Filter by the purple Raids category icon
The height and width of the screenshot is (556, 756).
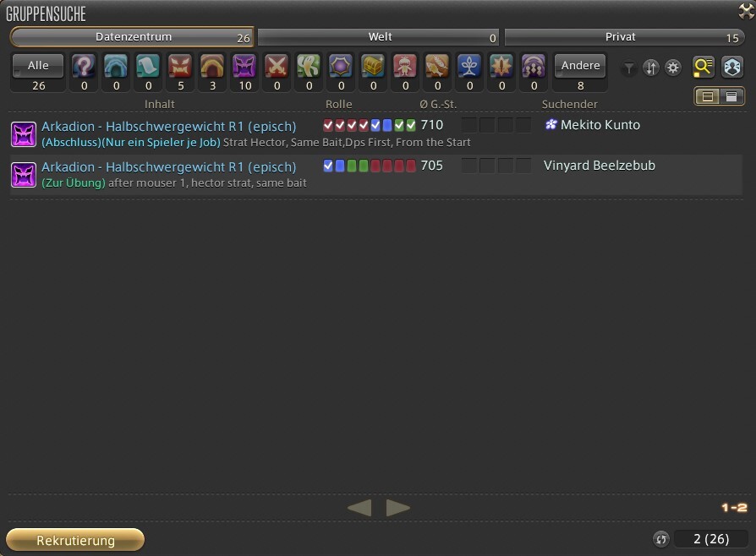click(x=244, y=66)
